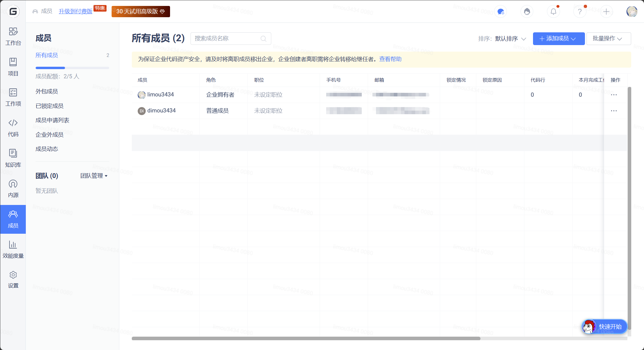The height and width of the screenshot is (350, 644).
Task: Focus the 搜索成员名称 search field
Action: tap(231, 39)
